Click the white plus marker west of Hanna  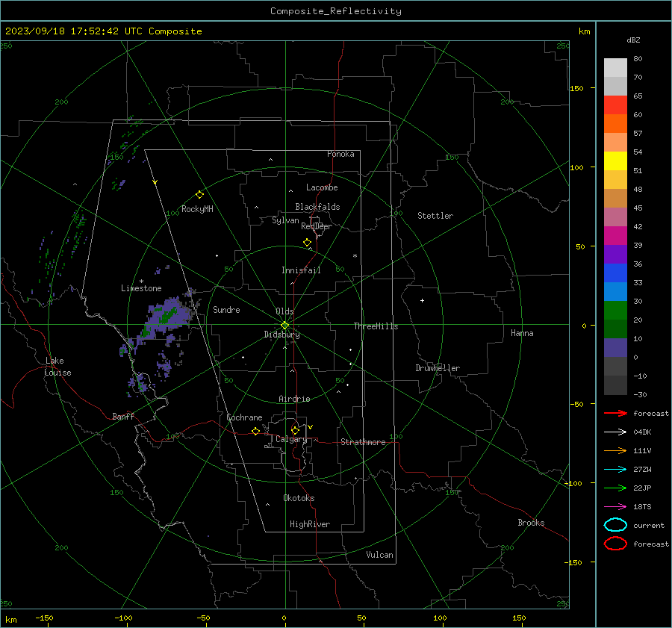coord(422,300)
